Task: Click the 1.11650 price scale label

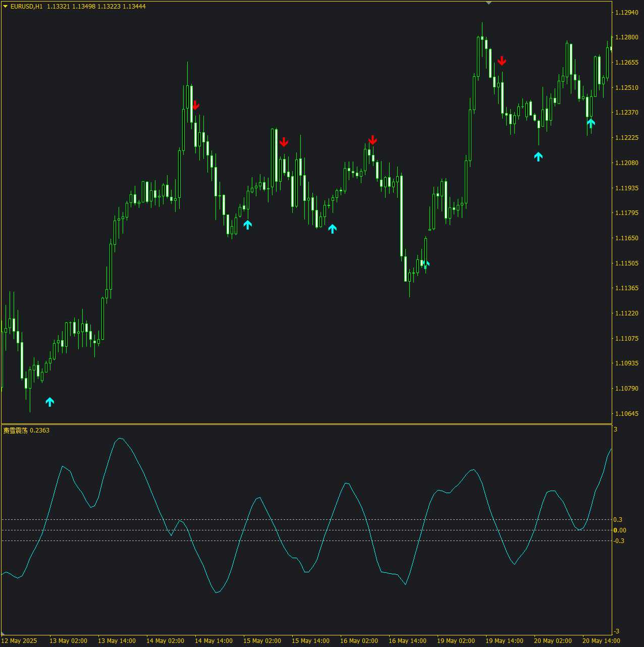Action: 626,238
